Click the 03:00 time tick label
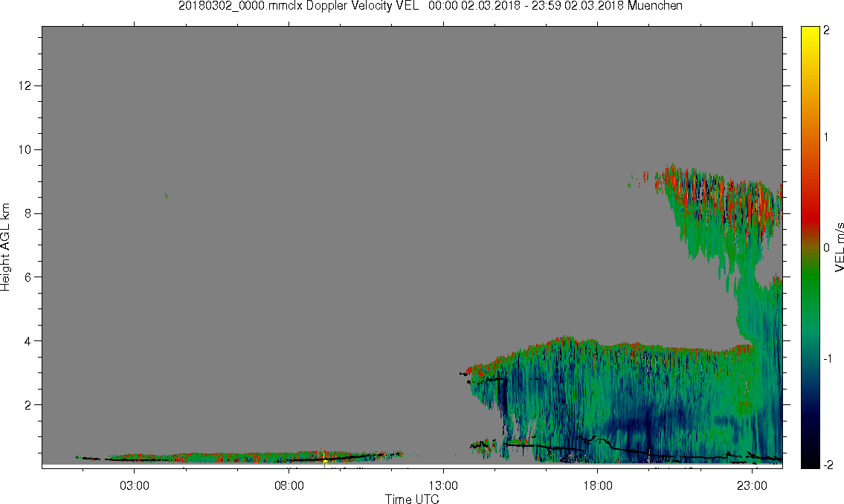The width and height of the screenshot is (844, 504). [x=134, y=485]
